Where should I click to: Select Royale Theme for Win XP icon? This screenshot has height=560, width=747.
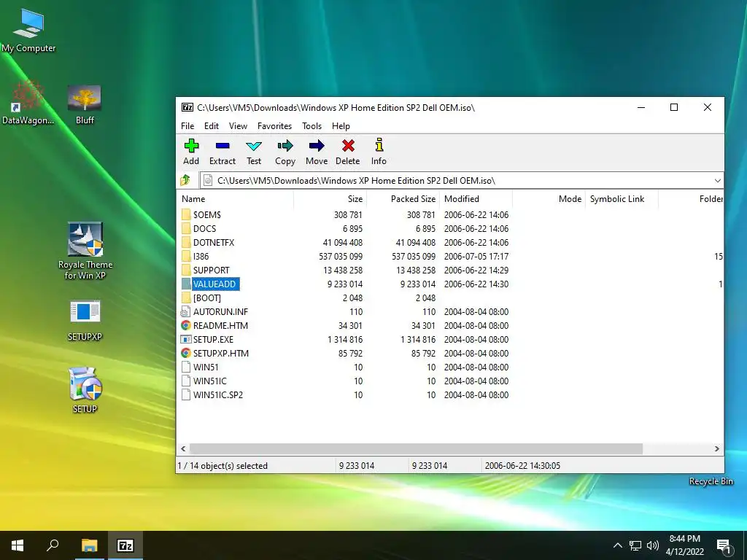click(85, 251)
